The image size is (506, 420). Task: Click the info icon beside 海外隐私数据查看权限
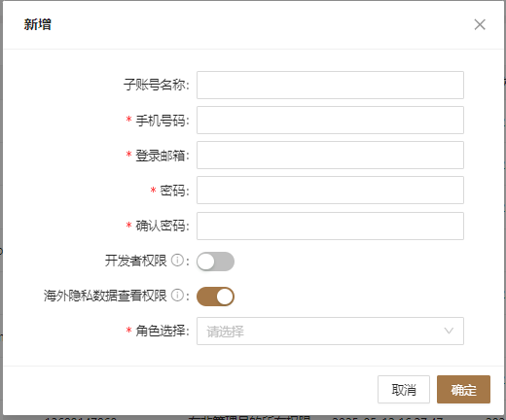point(177,296)
